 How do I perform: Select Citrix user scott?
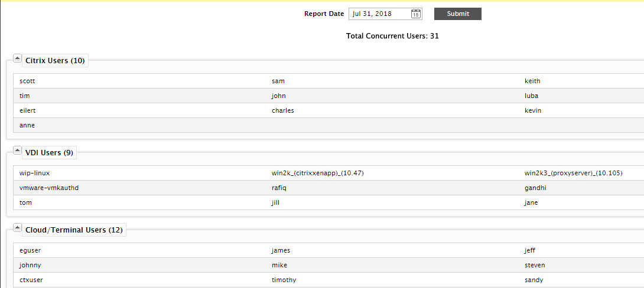pos(27,81)
